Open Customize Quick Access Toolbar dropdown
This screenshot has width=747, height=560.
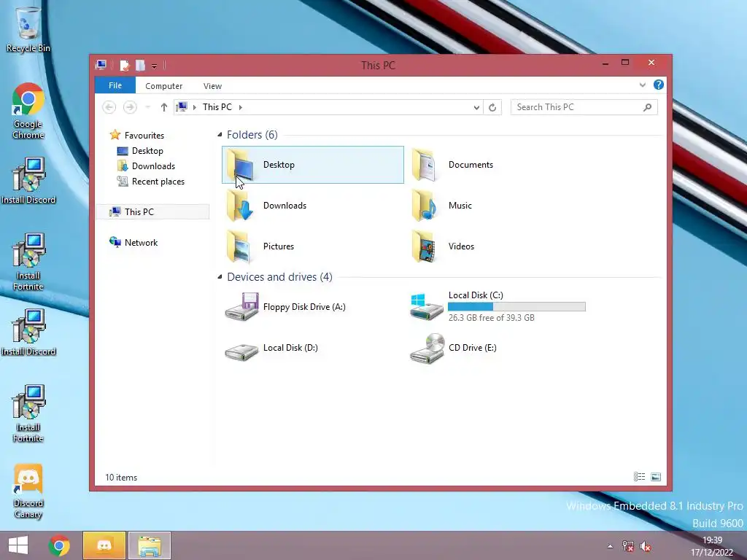pyautogui.click(x=155, y=66)
